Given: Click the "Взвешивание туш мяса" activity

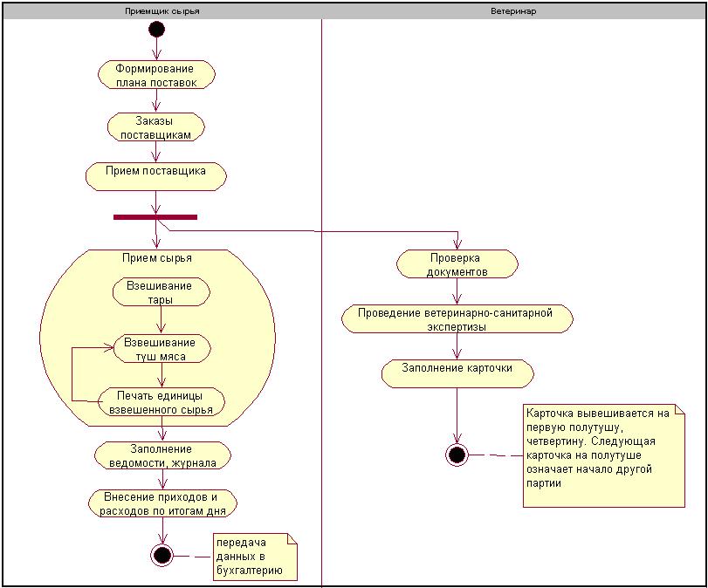Looking at the screenshot, I should click(x=162, y=349).
